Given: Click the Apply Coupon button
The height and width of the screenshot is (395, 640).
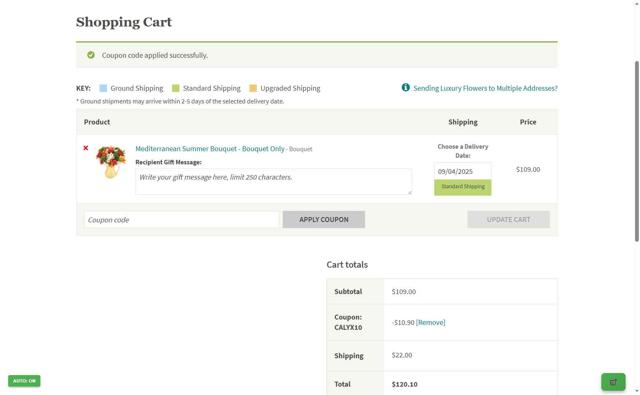Looking at the screenshot, I should point(324,220).
